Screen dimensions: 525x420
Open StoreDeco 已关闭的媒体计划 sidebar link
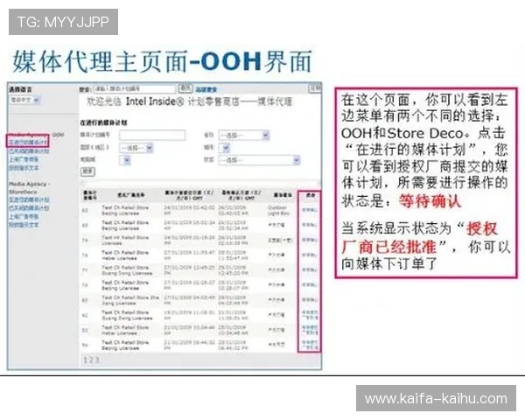(x=29, y=208)
